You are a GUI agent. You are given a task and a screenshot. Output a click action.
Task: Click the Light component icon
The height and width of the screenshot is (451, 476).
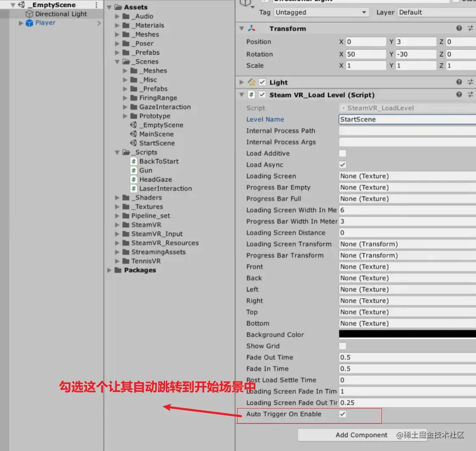[251, 82]
